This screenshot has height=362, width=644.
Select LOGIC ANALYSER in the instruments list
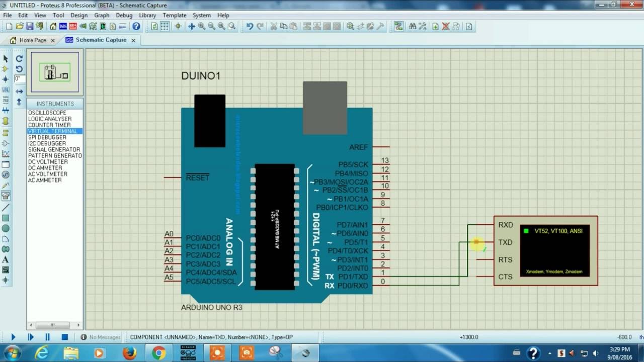tap(50, 119)
